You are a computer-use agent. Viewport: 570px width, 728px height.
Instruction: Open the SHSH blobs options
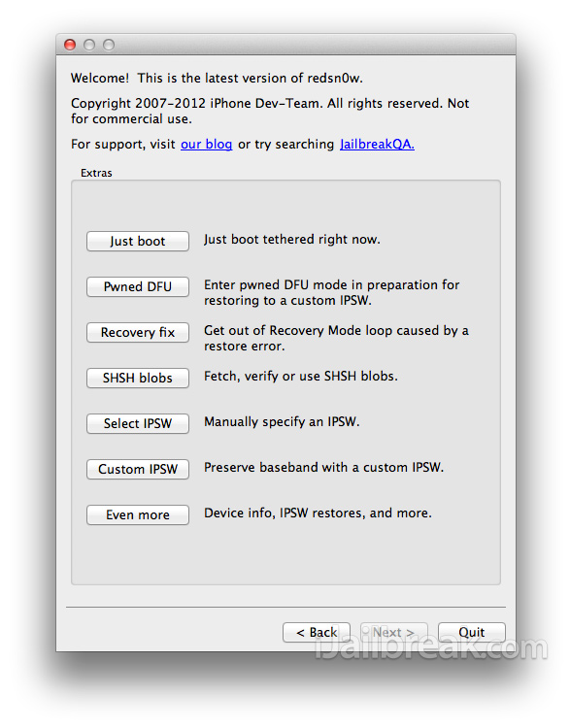click(x=138, y=378)
